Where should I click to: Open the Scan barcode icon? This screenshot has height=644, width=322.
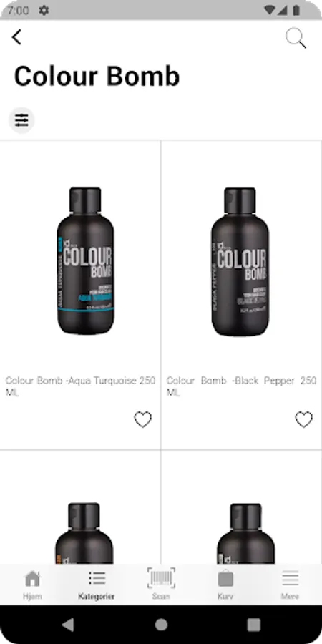coord(161,585)
